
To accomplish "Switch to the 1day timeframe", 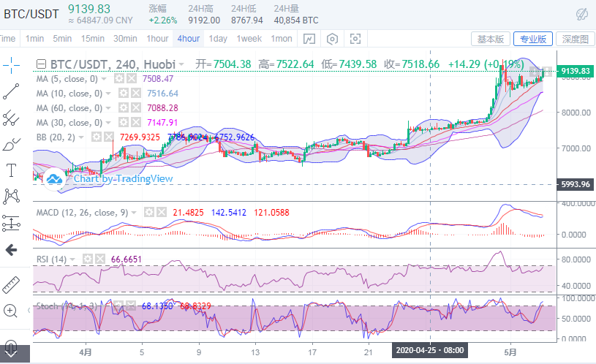I will click(x=218, y=39).
